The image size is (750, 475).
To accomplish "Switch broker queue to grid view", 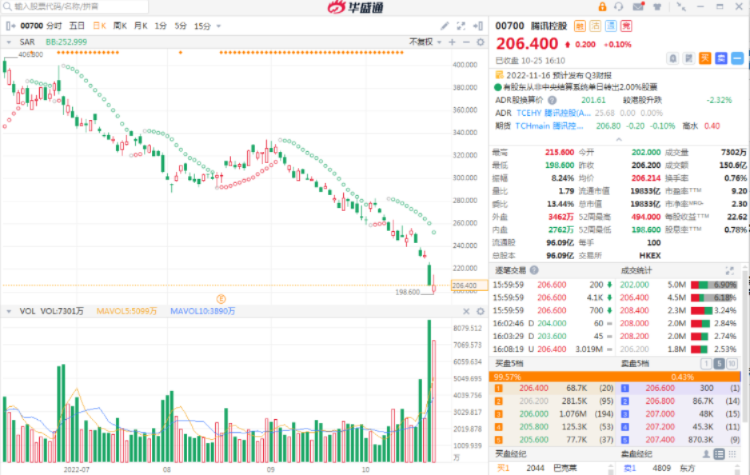I will pos(732,454).
